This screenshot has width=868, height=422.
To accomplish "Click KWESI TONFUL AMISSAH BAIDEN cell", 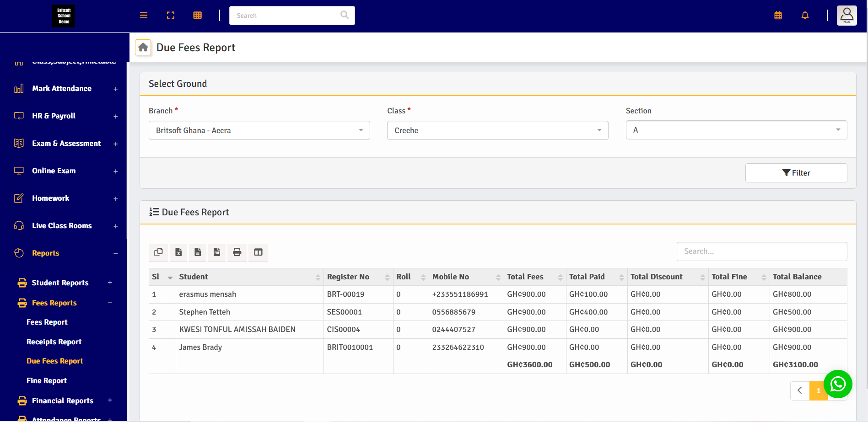I will tap(249, 330).
